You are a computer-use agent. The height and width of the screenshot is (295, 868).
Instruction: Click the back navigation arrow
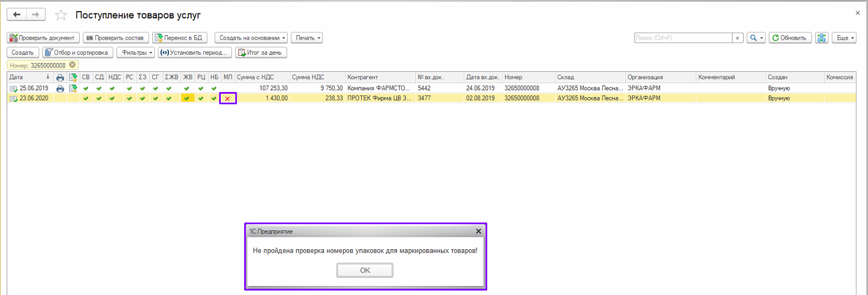[16, 14]
